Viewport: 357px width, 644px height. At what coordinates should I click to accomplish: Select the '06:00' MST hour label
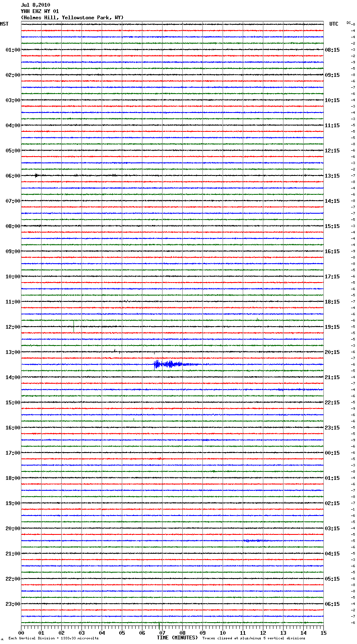13,176
